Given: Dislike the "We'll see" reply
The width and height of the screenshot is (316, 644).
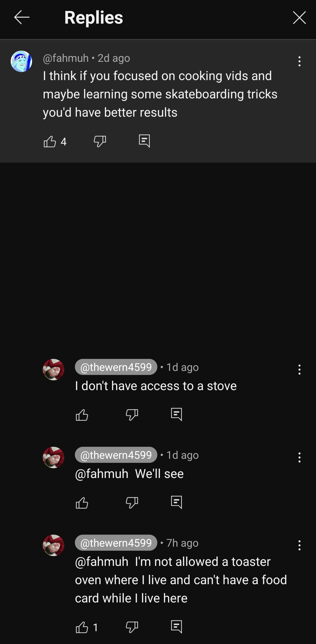Looking at the screenshot, I should 132,503.
